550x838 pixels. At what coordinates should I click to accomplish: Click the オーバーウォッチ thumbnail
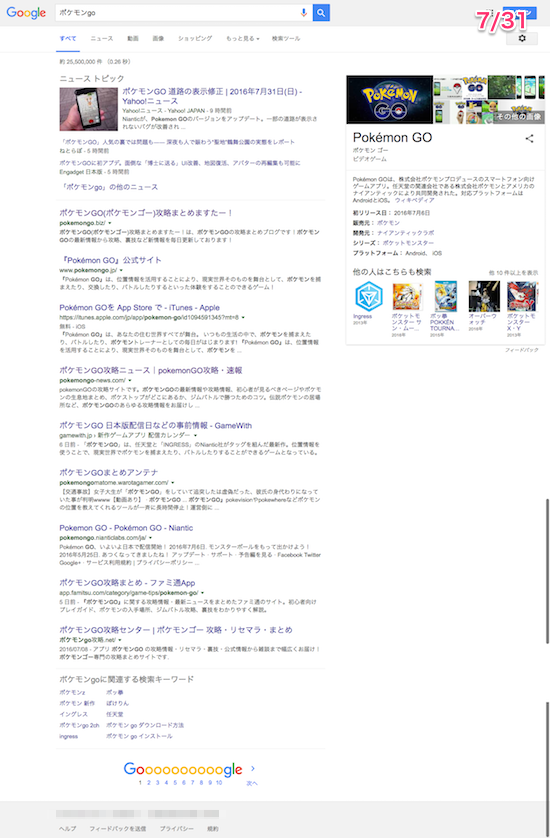coord(484,296)
